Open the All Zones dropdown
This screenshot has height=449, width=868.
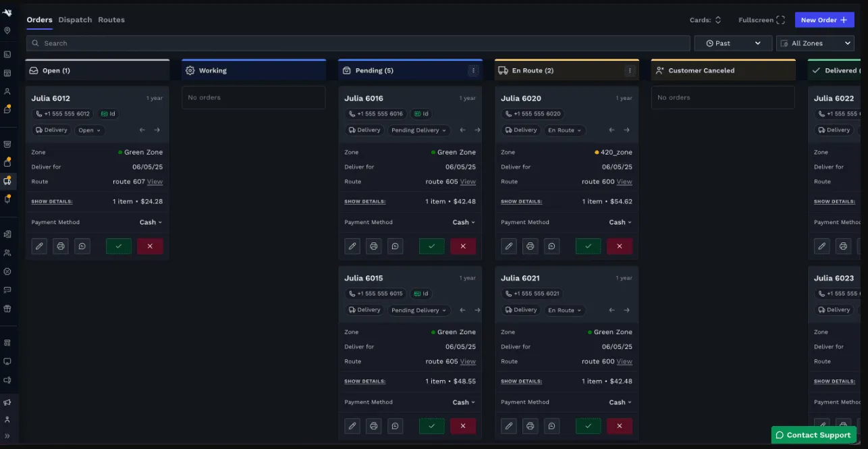(815, 43)
